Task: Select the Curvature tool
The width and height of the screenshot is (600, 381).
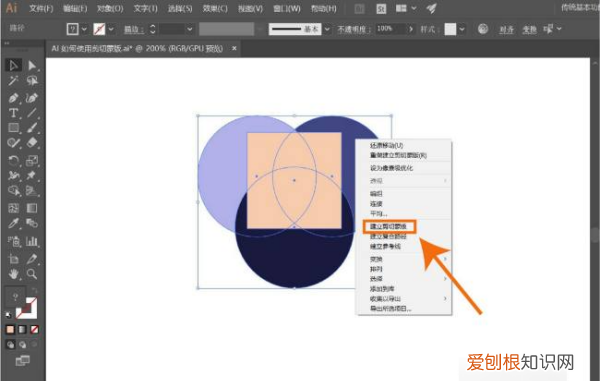Action: point(32,98)
